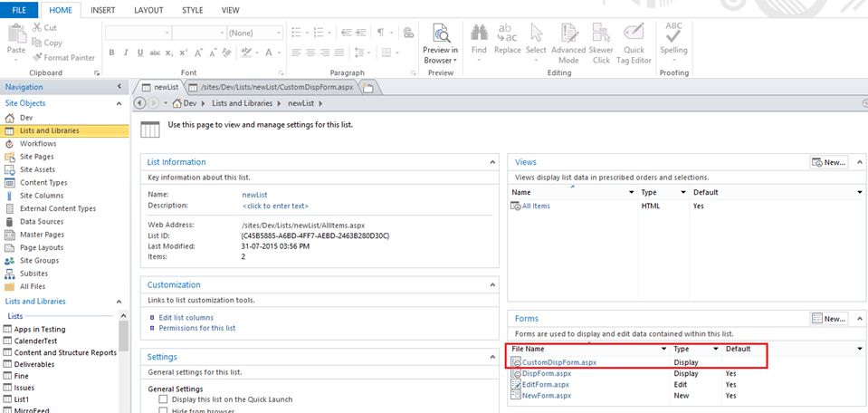This screenshot has width=868, height=413.
Task: Enable Display this list on Quick Launch
Action: pyautogui.click(x=163, y=399)
